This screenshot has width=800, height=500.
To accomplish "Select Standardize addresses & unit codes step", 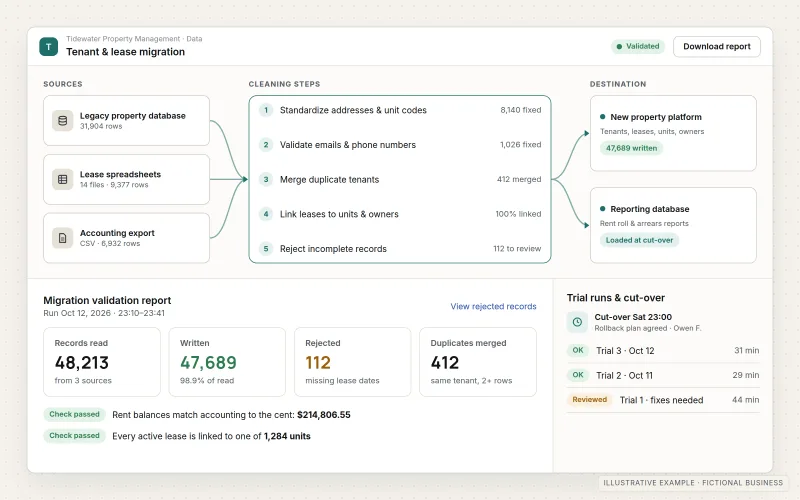I will [400, 110].
